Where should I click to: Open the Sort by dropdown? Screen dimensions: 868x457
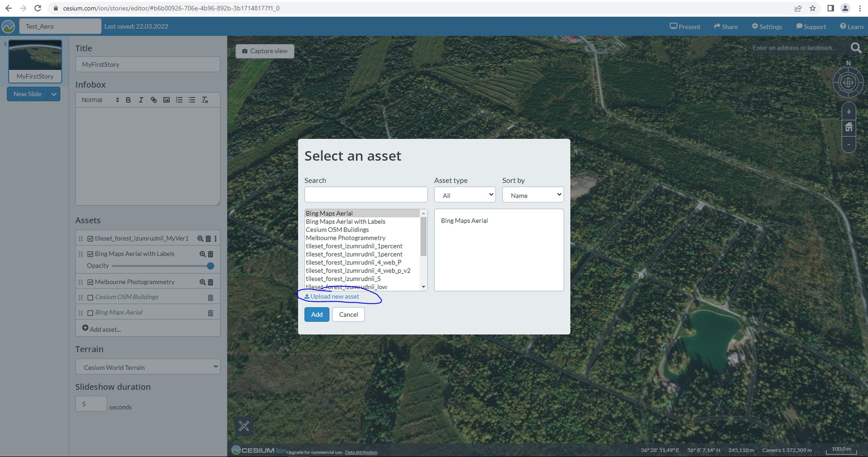533,195
